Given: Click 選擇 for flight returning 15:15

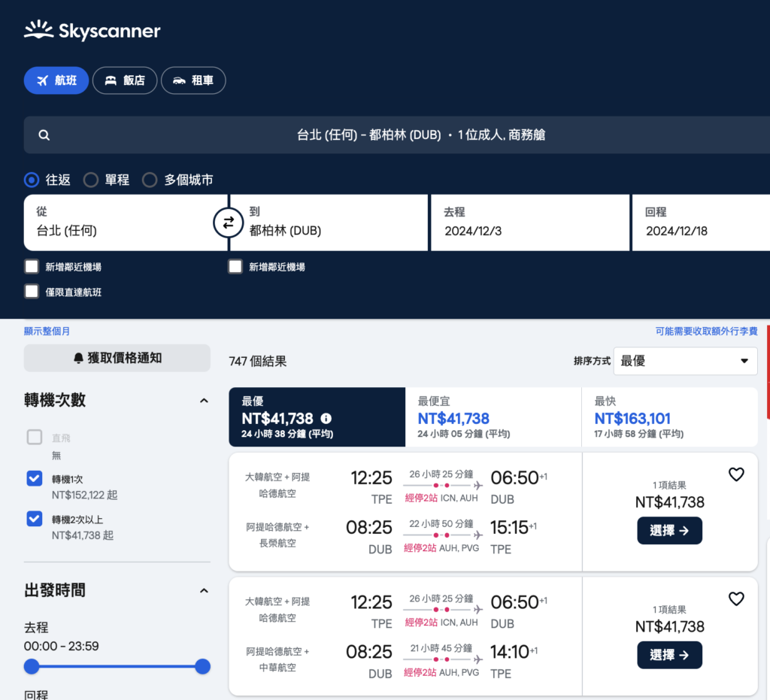Looking at the screenshot, I should 669,531.
